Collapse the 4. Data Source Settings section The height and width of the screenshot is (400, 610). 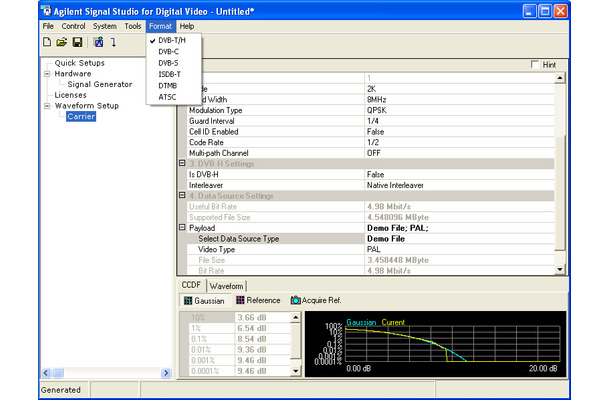coord(182,195)
